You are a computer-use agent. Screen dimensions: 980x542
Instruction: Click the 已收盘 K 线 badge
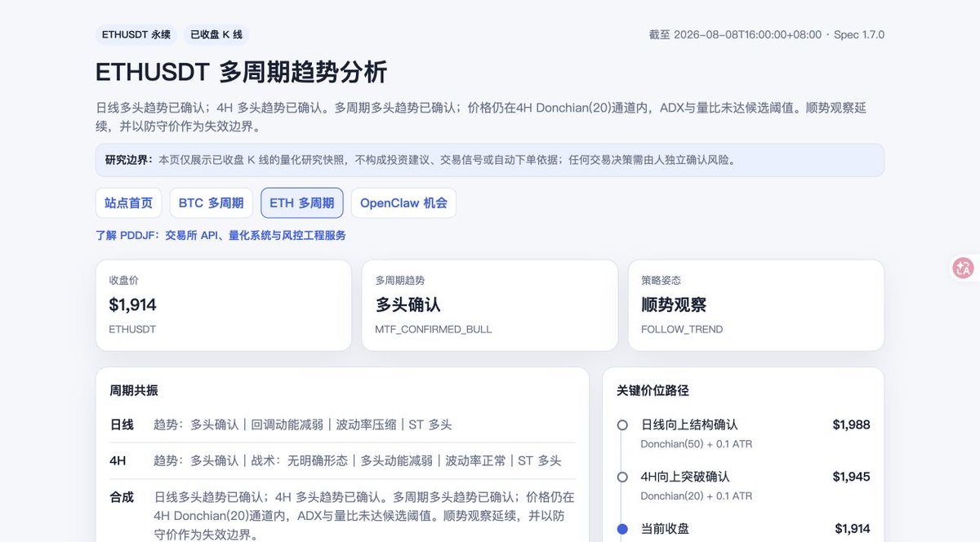coord(216,34)
